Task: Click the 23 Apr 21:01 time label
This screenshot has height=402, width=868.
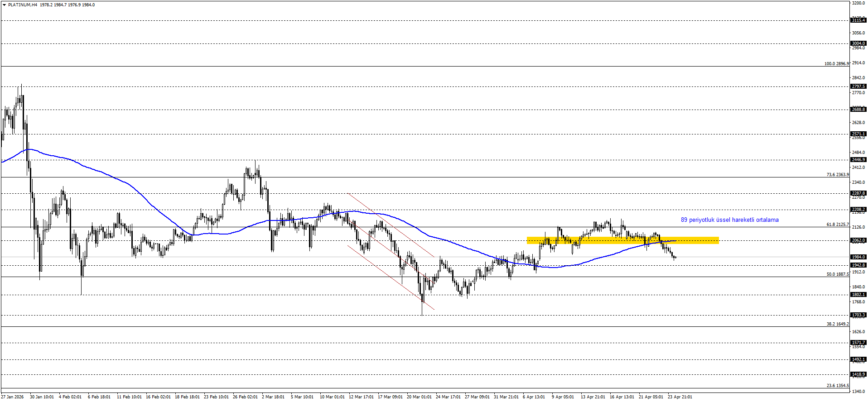Action: coord(680,397)
